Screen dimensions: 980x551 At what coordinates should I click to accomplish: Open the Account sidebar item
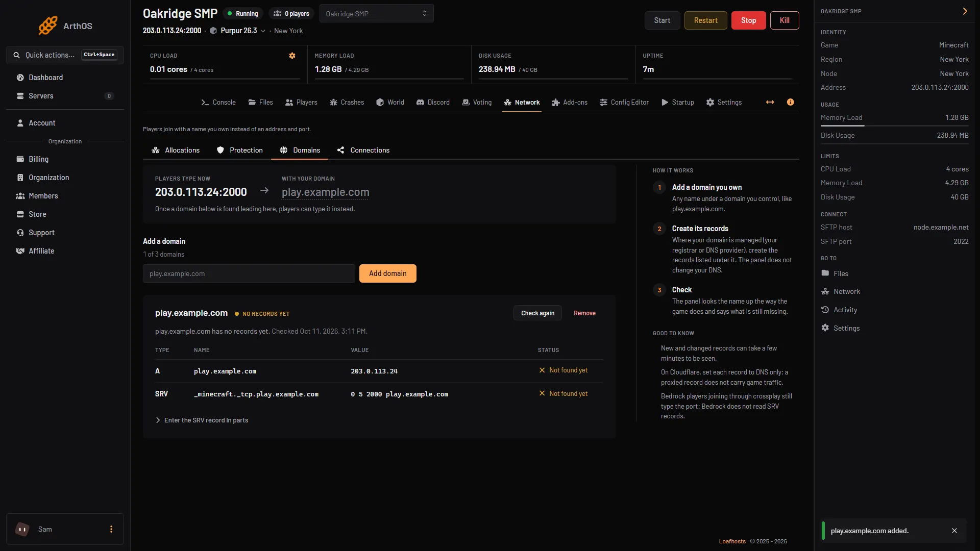[65, 123]
